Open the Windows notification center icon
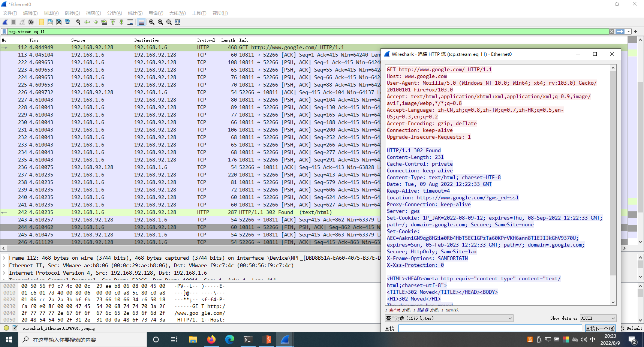This screenshot has height=347, width=644. [633, 340]
